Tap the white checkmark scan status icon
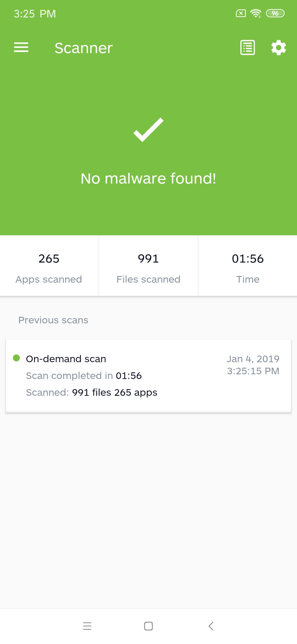Screen dimensions: 297x644 point(148,130)
